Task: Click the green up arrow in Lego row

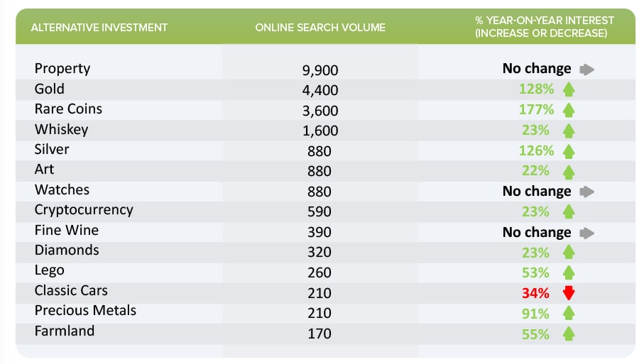Action: coord(569,272)
